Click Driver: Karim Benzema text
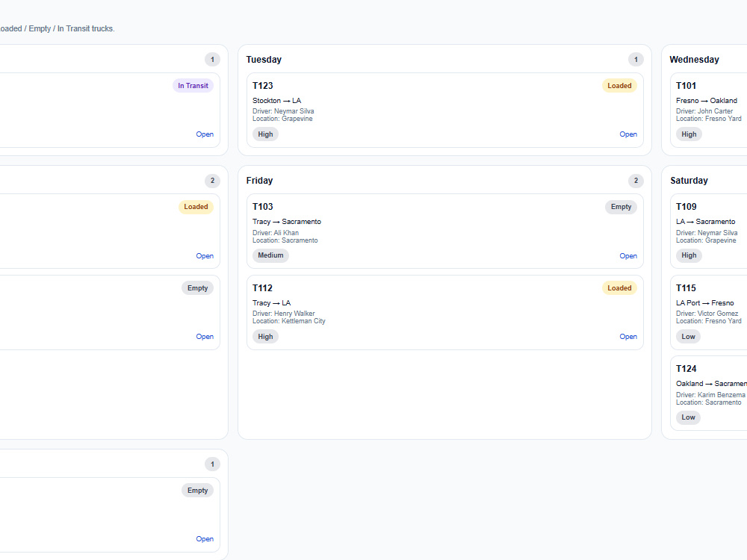The image size is (747, 560). pyautogui.click(x=710, y=395)
